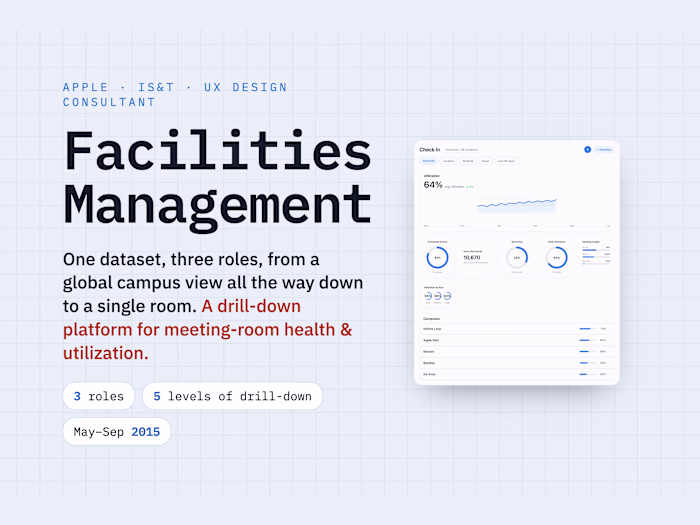
Task: Click the Peak Utilization donut chart
Action: (x=557, y=258)
